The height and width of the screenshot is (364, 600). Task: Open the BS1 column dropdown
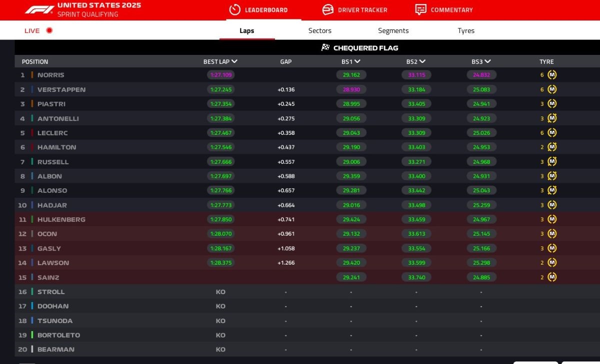point(357,61)
